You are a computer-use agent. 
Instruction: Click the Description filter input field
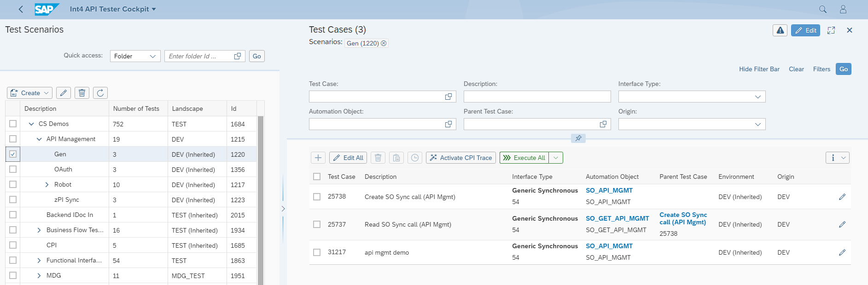[x=537, y=97]
